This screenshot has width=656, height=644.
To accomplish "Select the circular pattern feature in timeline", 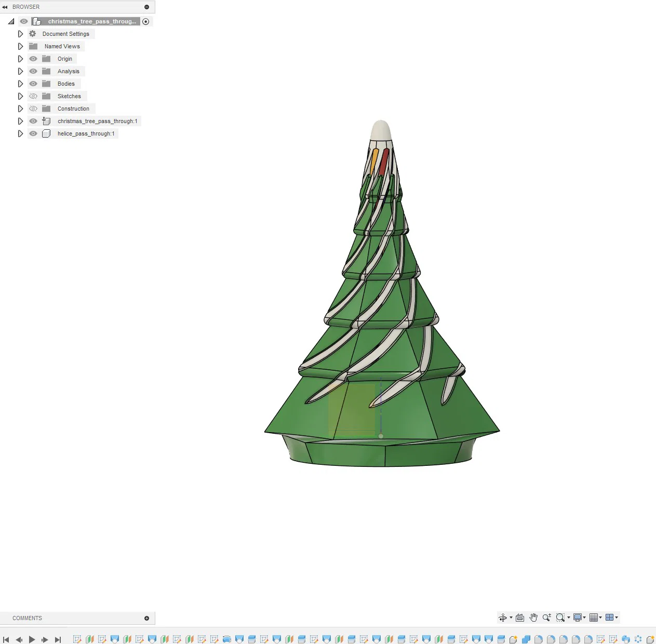I will click(x=638, y=639).
